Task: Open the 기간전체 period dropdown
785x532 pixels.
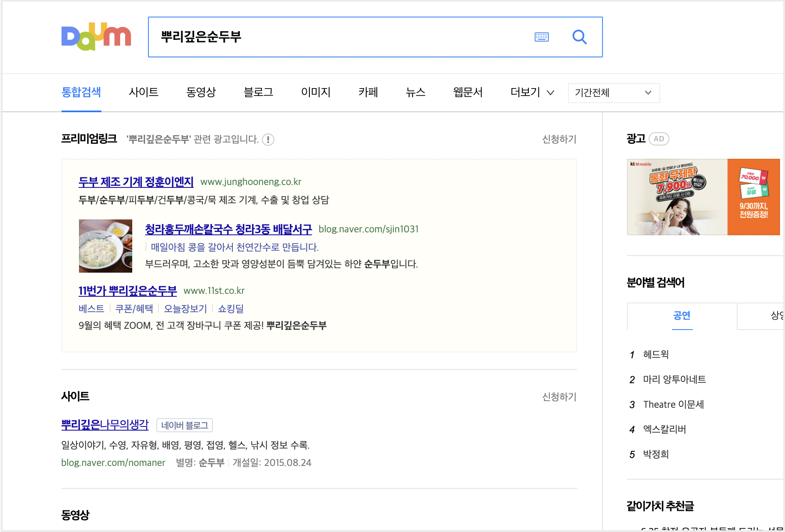Action: click(x=614, y=93)
